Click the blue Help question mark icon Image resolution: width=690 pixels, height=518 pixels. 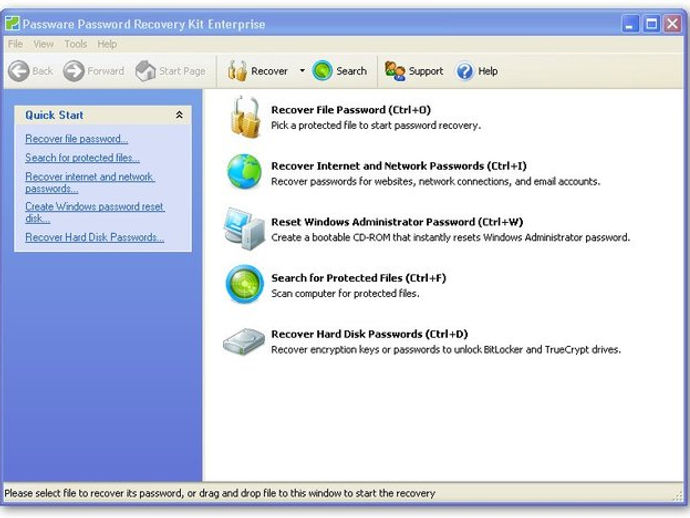pos(465,71)
